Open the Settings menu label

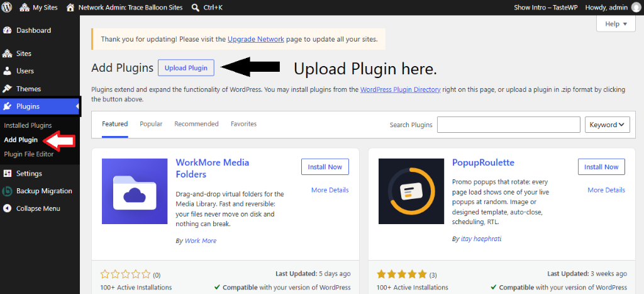point(29,174)
